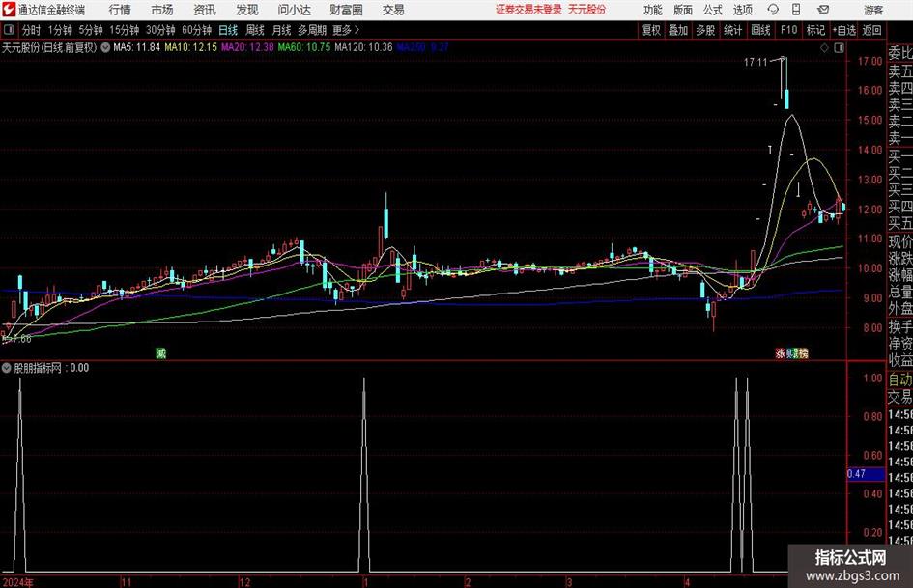The image size is (913, 588).
Task: Click the 复权 toolbar button
Action: (x=651, y=30)
